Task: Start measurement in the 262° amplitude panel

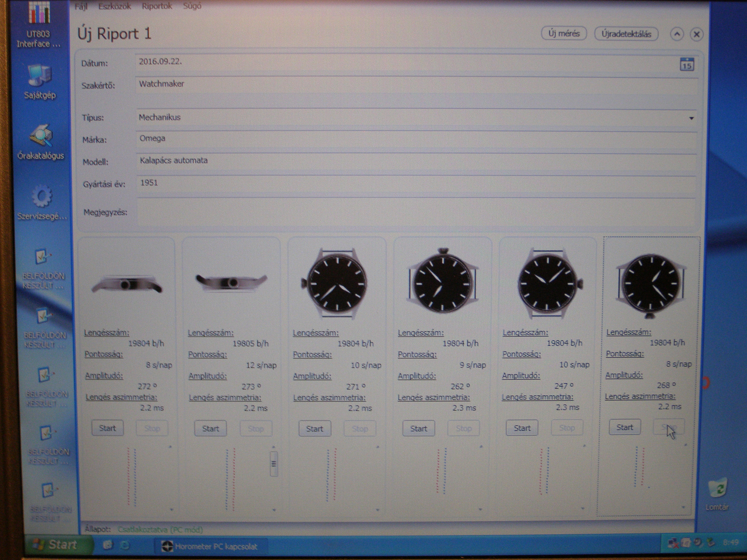Action: (x=418, y=428)
